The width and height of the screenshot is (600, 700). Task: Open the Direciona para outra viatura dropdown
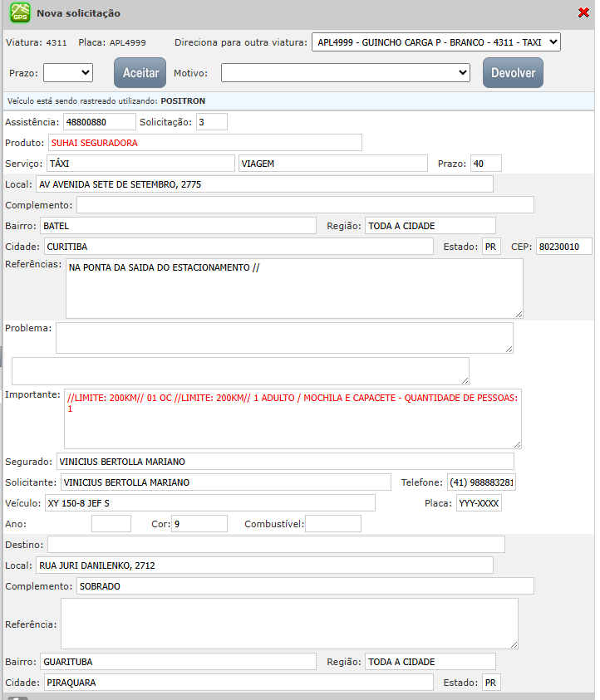coord(435,42)
